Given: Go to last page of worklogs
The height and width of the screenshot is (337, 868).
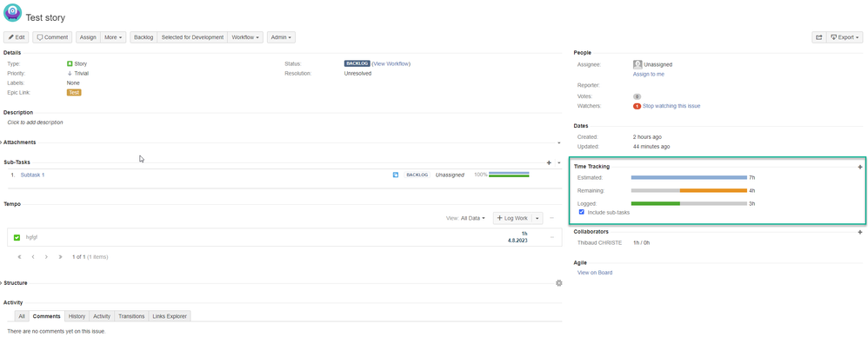Looking at the screenshot, I should [x=60, y=257].
